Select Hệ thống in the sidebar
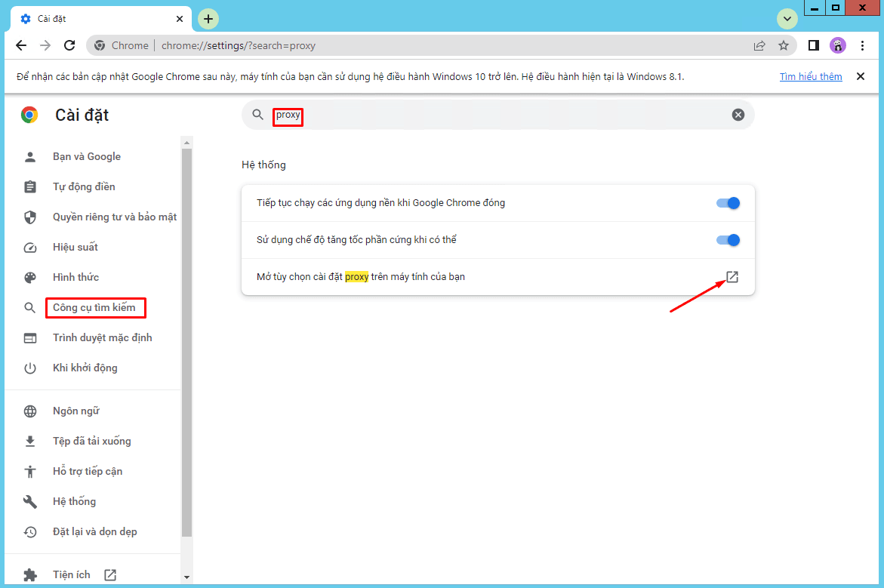The height and width of the screenshot is (588, 884). pos(75,502)
